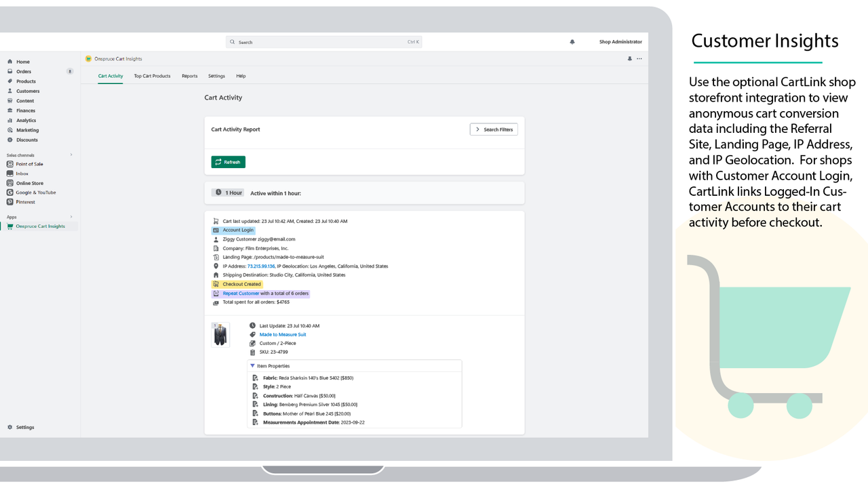Click the Account Login badge
Screen dimensions: 868x488
[233, 230]
